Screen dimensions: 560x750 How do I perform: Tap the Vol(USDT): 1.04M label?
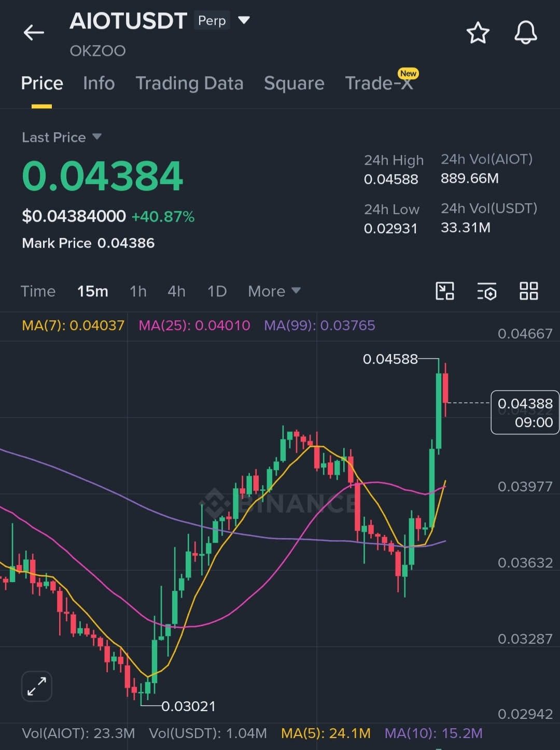coord(208,733)
